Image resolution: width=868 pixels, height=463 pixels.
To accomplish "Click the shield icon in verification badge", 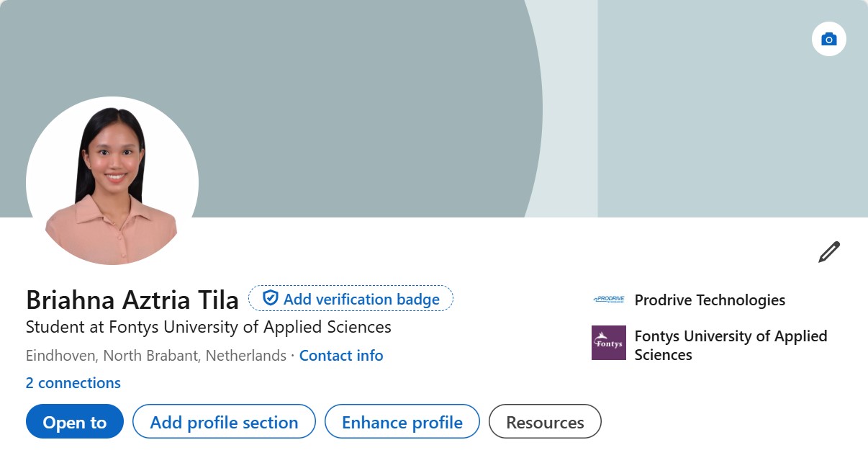I will (270, 298).
